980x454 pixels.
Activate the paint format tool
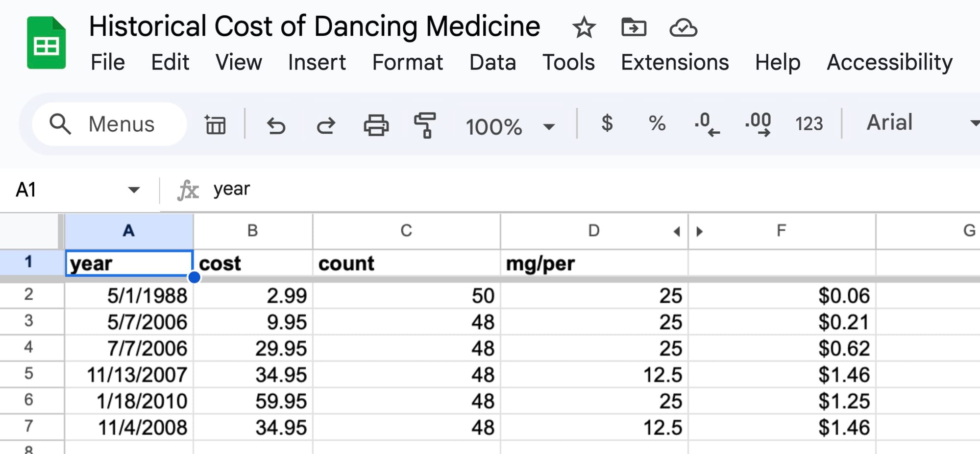(x=425, y=125)
